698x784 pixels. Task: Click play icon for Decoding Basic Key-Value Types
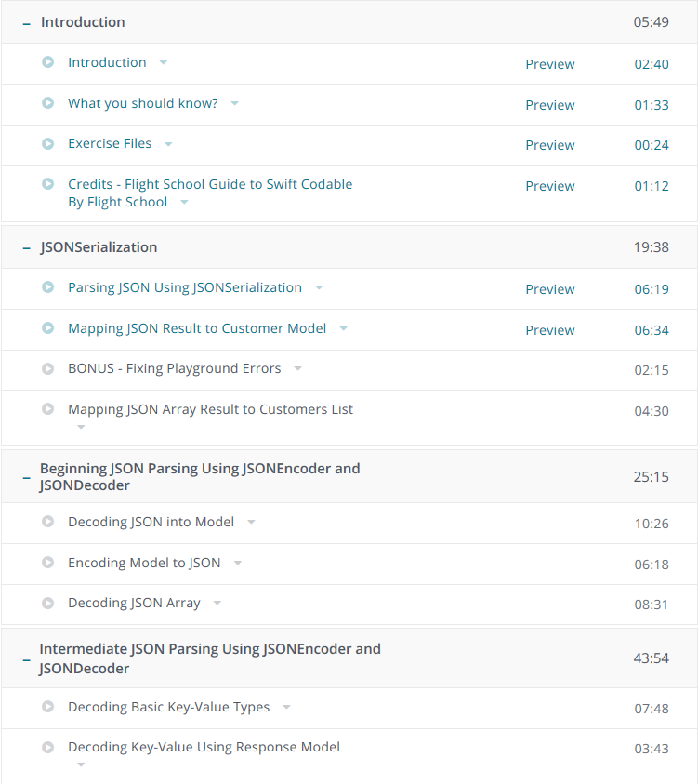(x=48, y=707)
